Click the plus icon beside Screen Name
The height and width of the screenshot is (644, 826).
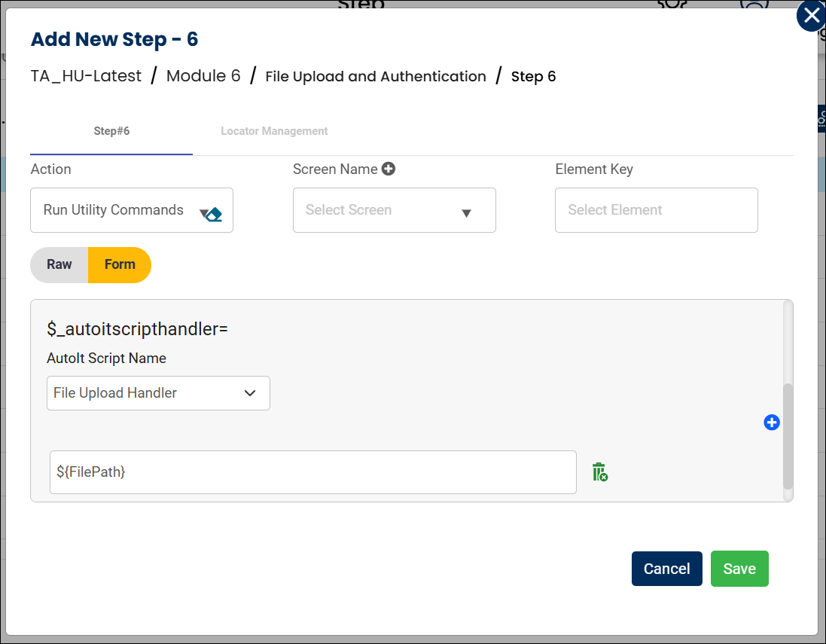[x=389, y=169]
